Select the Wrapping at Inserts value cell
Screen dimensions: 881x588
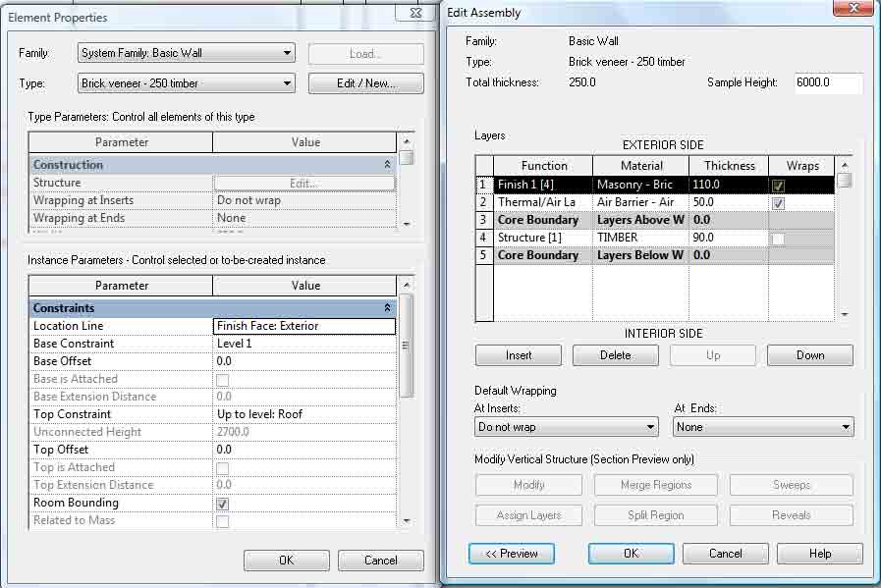tap(303, 200)
